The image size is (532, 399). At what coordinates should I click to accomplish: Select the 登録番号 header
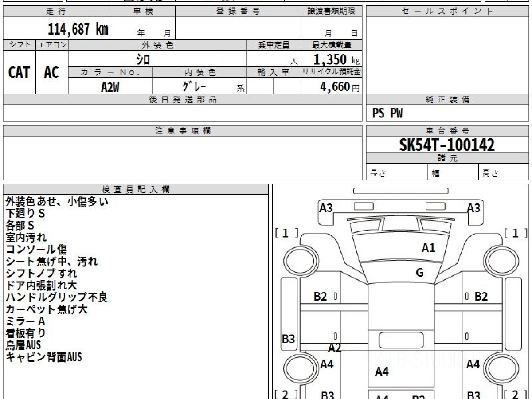point(238,12)
